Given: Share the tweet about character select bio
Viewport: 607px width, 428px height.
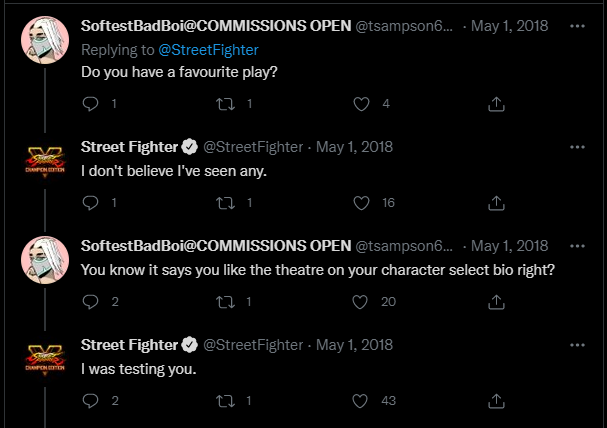Looking at the screenshot, I should [x=495, y=301].
